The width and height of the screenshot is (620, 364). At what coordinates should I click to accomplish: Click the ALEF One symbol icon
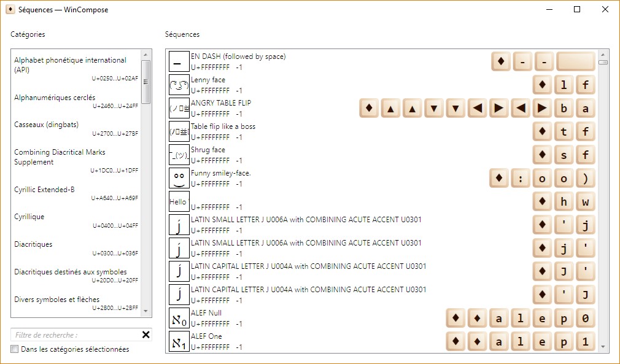tap(179, 341)
